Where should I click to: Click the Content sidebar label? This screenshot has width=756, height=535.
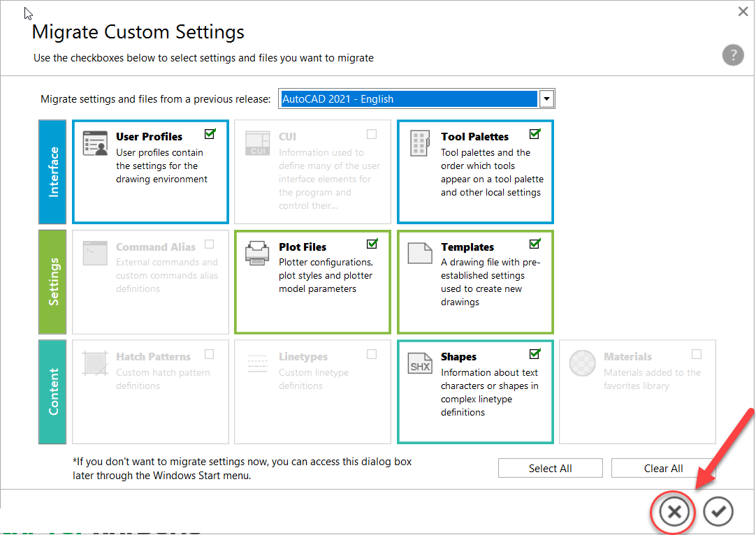pos(52,392)
